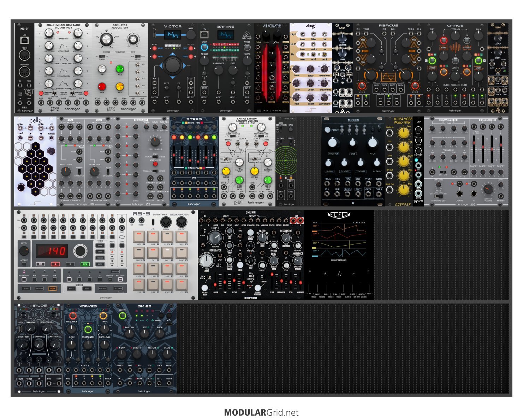Toggle AUTOFILL on the RS-9
Image resolution: width=523 pixels, height=420 pixels.
pyautogui.click(x=102, y=288)
